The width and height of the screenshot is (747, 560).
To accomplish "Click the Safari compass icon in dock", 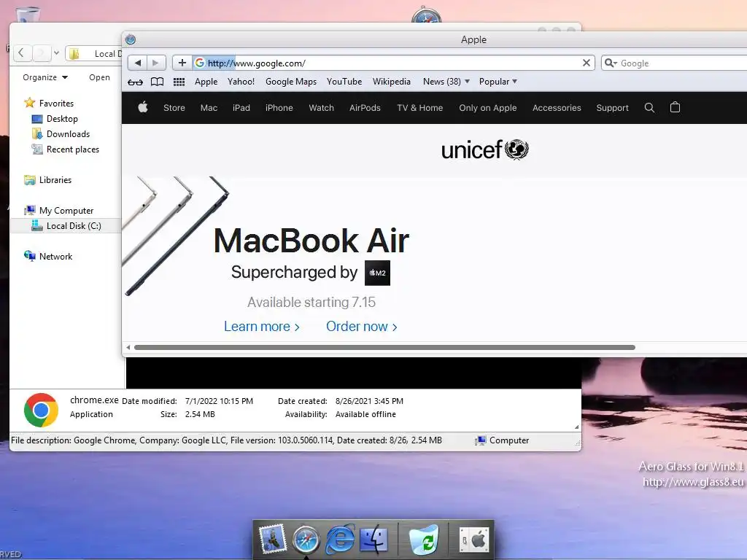I will click(x=306, y=540).
